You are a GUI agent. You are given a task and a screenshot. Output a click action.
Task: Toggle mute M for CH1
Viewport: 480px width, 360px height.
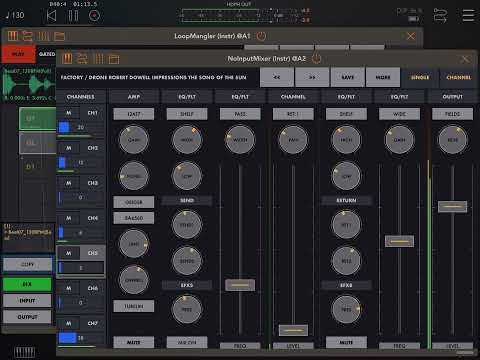(68, 113)
